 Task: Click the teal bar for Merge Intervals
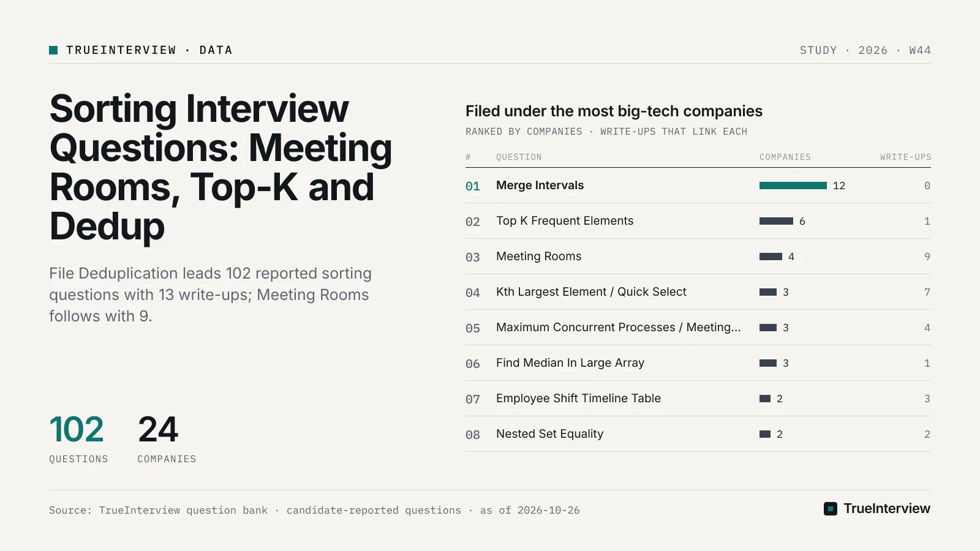pos(793,186)
